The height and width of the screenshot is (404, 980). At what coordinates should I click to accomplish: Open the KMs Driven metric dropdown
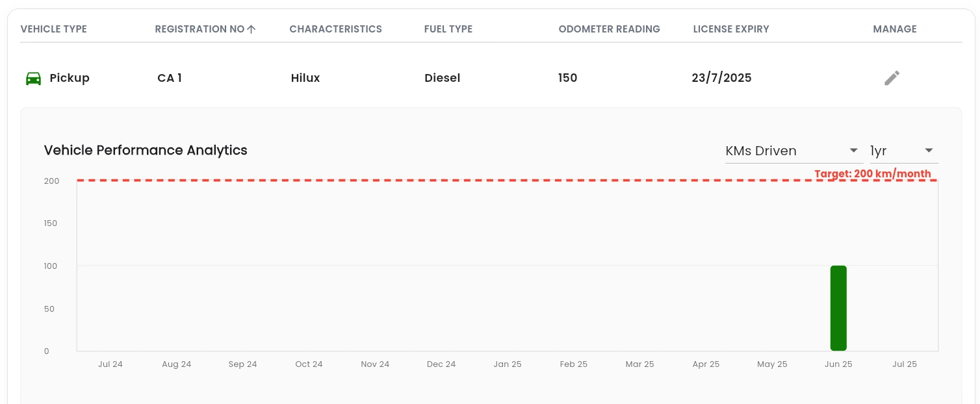[x=793, y=151]
